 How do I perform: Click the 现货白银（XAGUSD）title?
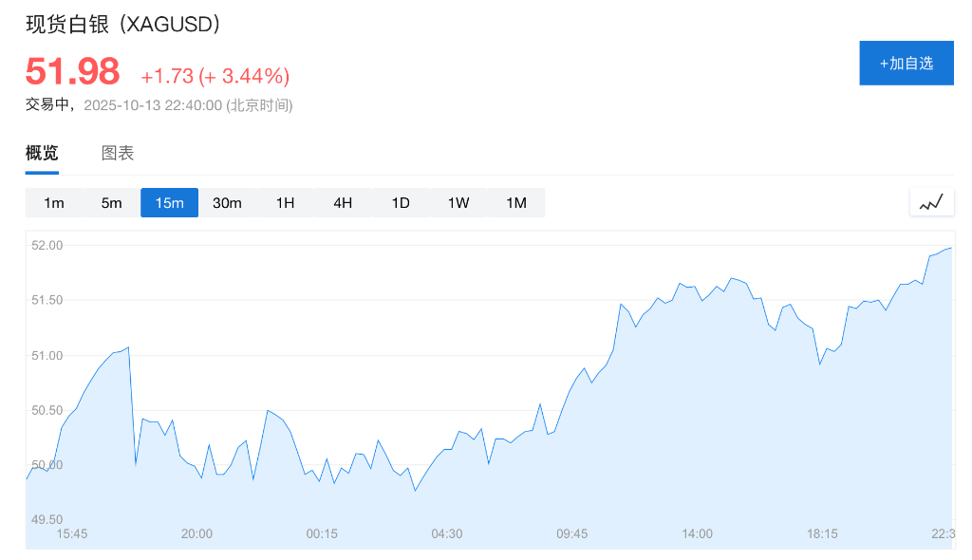point(121,25)
